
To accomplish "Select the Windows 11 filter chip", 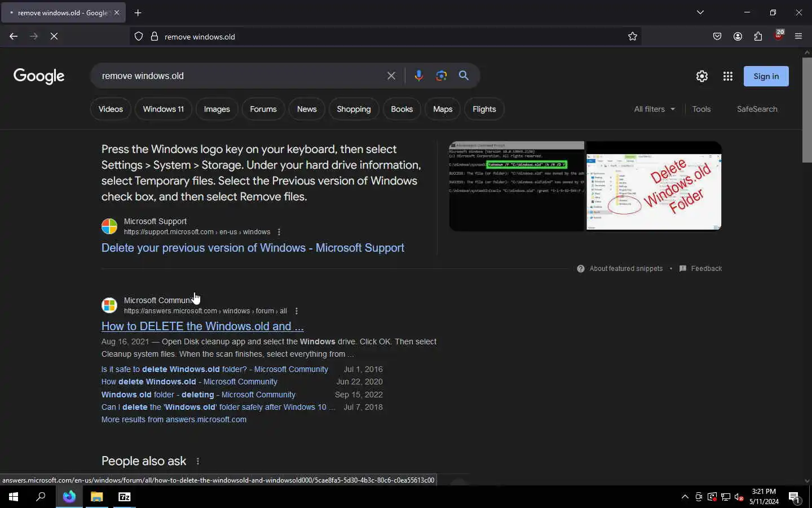I will point(164,109).
